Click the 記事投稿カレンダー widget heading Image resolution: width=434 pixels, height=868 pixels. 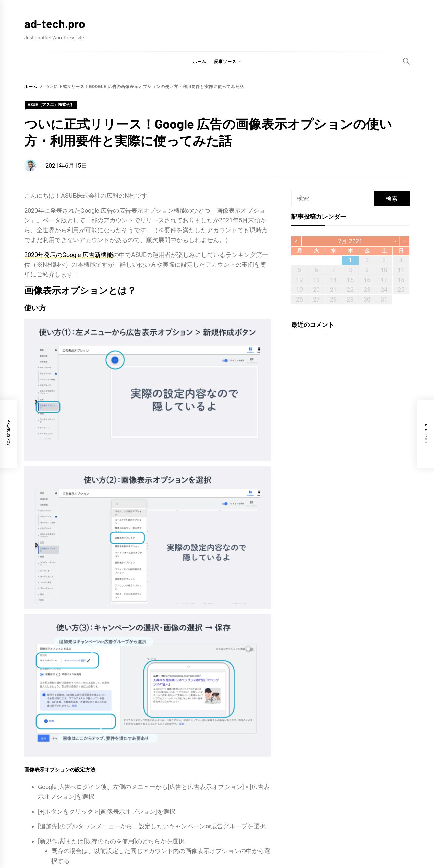pyautogui.click(x=319, y=217)
